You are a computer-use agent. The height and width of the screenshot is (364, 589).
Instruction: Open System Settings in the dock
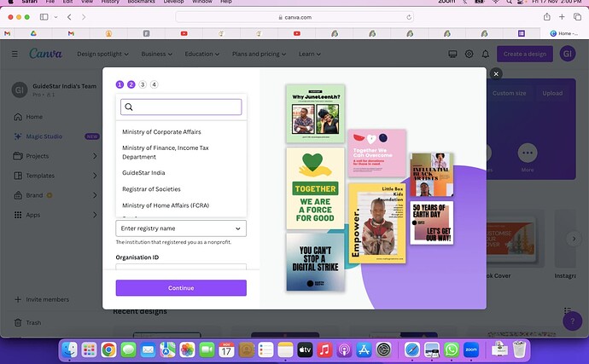pyautogui.click(x=383, y=350)
